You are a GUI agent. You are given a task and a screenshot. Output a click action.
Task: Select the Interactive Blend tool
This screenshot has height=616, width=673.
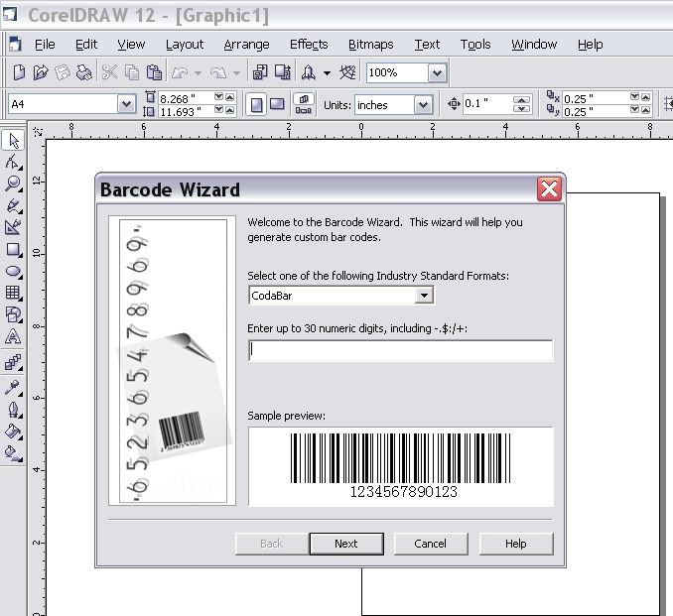tap(13, 362)
